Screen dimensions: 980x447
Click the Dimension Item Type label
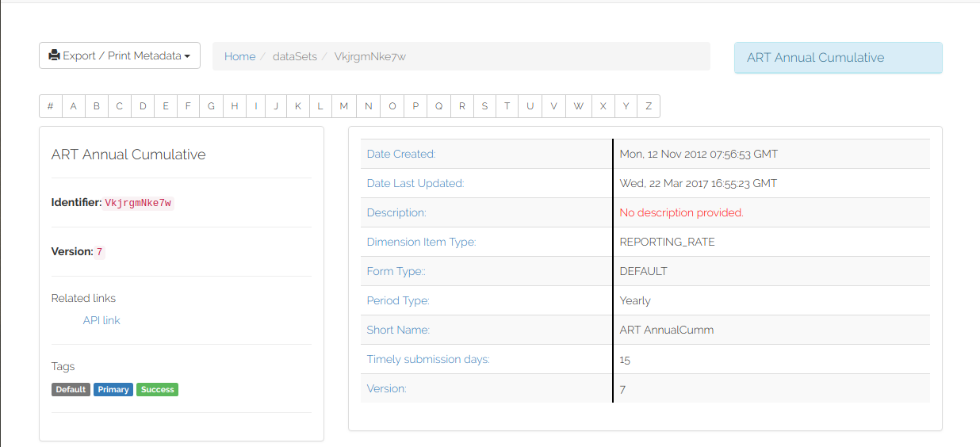pyautogui.click(x=422, y=242)
